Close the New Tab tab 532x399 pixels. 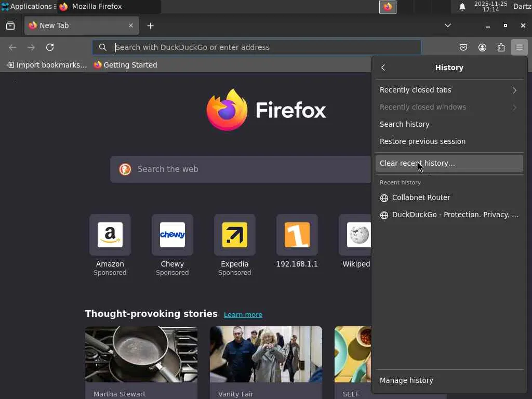coord(130,26)
